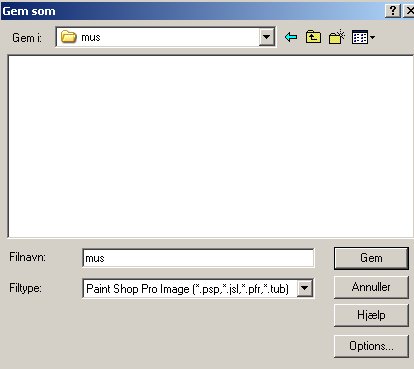Click the empty file list area
The width and height of the screenshot is (414, 369).
coord(211,147)
